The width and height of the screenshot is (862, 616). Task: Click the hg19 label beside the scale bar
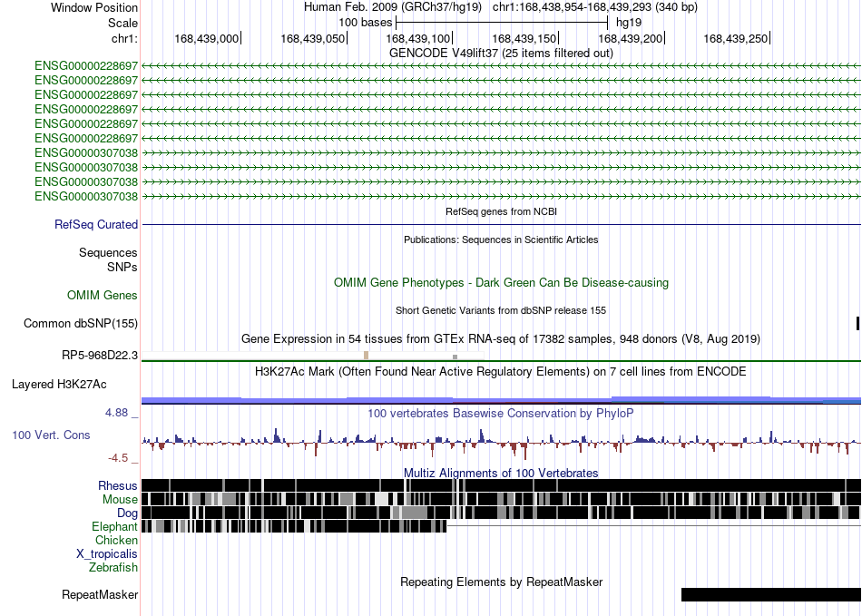629,23
